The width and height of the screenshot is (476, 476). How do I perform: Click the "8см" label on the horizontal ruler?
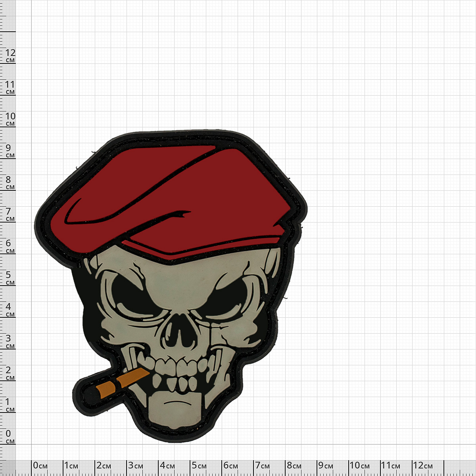pyautogui.click(x=294, y=466)
